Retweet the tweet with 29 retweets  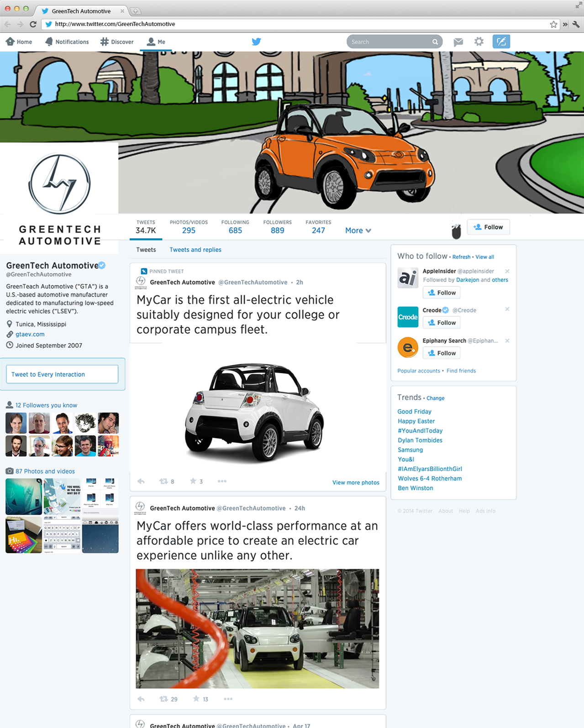(163, 699)
